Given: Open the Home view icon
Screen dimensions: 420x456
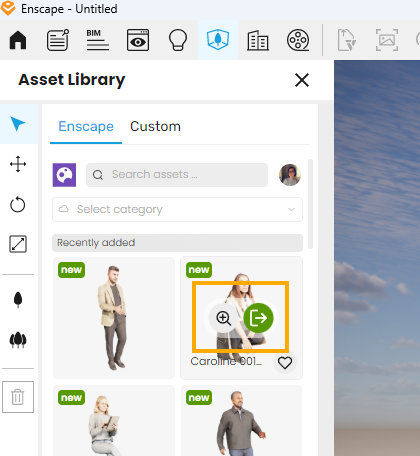Looking at the screenshot, I should tap(18, 40).
